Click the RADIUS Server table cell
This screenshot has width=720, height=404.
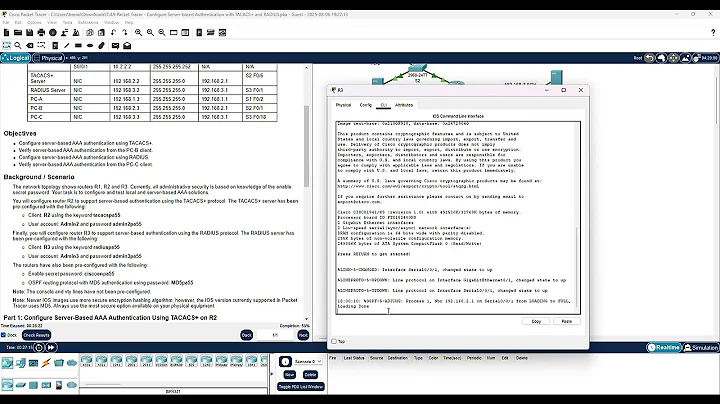tap(48, 90)
